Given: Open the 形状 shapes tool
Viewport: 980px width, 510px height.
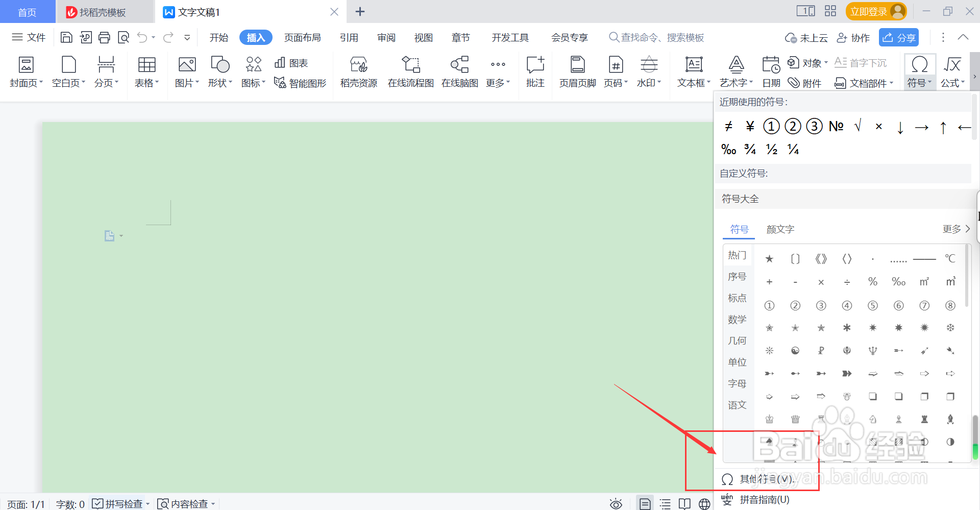Looking at the screenshot, I should [220, 71].
